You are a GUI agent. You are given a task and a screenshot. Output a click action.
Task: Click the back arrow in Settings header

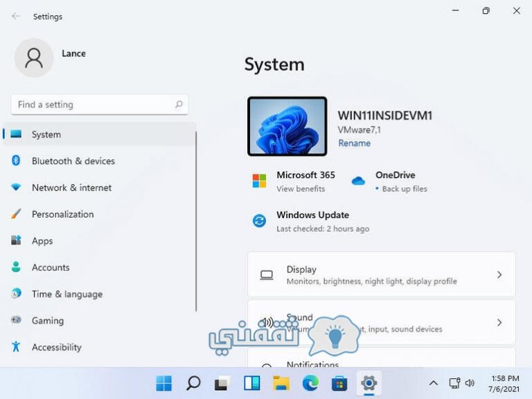[x=16, y=16]
